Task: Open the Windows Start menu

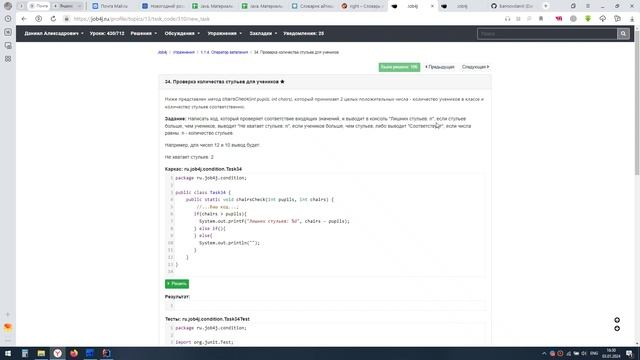Action: tap(8, 353)
